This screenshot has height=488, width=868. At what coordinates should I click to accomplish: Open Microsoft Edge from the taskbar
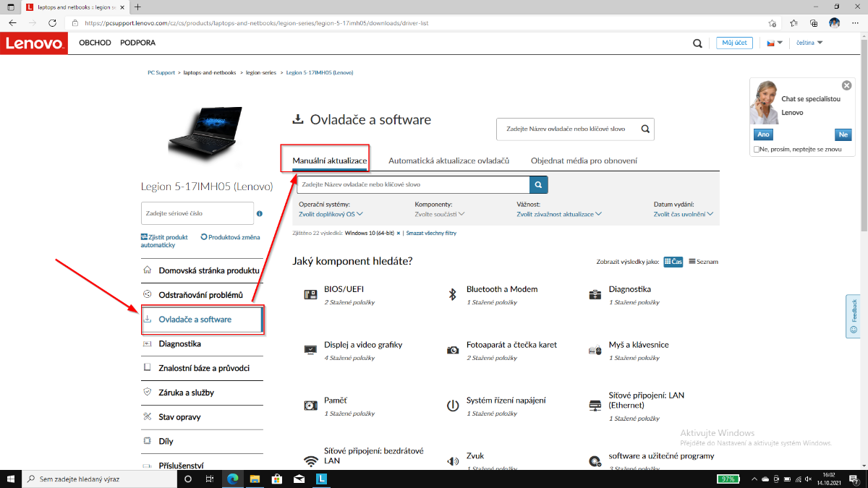(x=233, y=479)
